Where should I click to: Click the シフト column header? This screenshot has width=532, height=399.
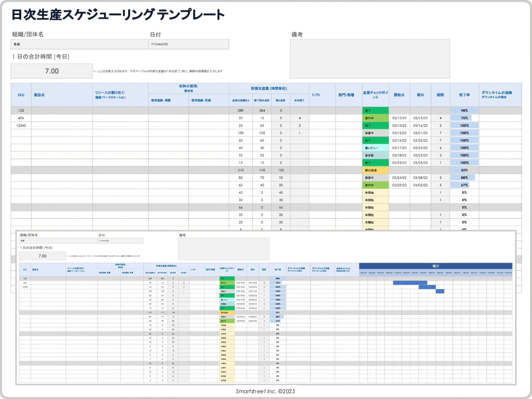point(322,95)
